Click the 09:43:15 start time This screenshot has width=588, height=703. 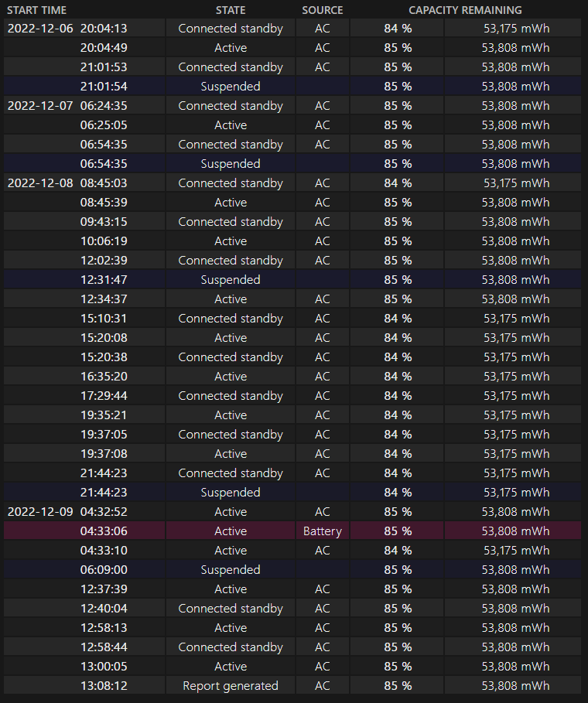coord(104,221)
